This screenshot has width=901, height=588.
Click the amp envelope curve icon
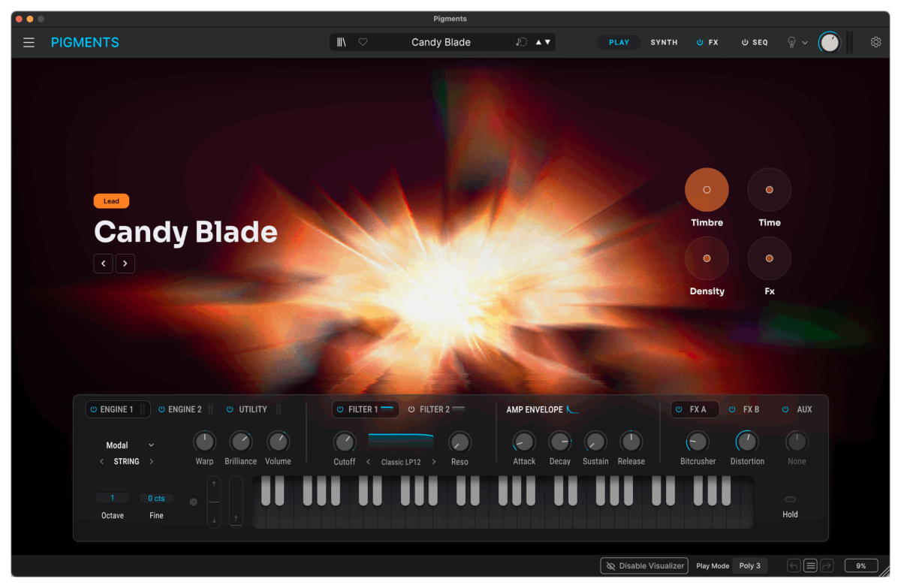tap(572, 409)
